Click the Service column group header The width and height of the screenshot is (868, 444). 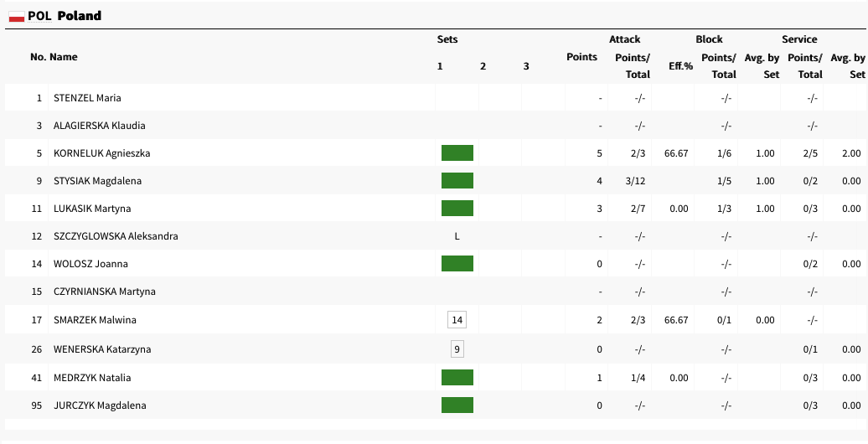(x=799, y=39)
